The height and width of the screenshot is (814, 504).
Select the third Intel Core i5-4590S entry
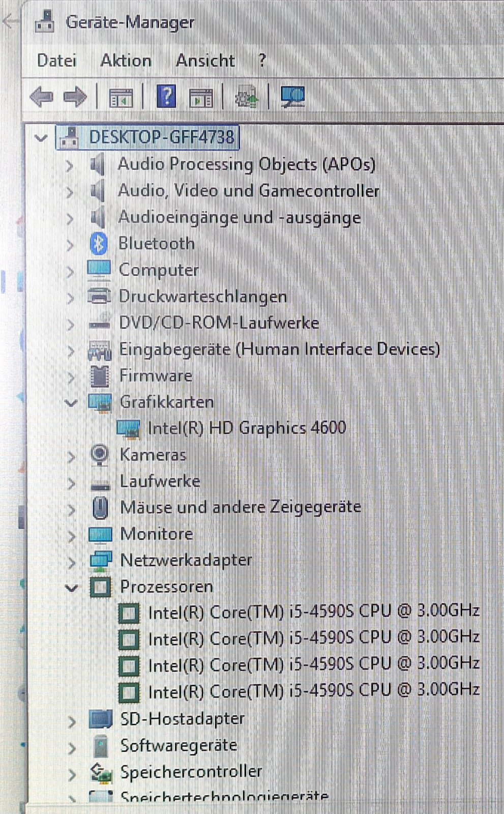pos(314,664)
